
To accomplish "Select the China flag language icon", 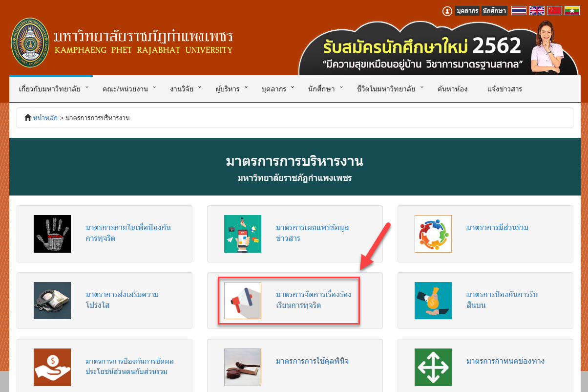I will 554,11.
